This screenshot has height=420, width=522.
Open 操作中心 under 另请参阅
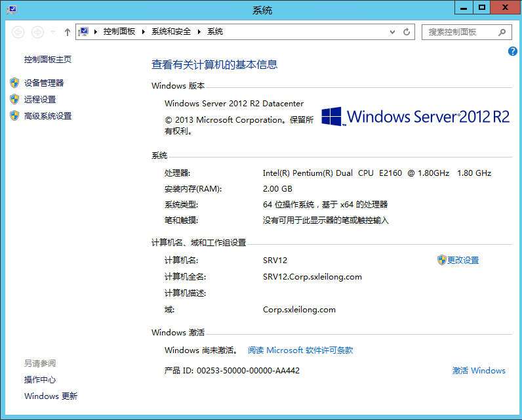(x=40, y=380)
